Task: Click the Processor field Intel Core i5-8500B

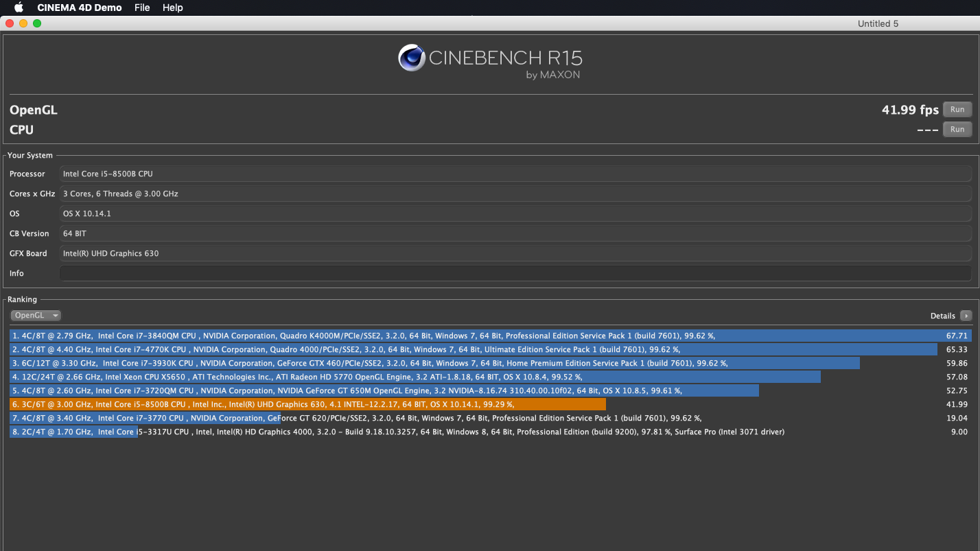Action: [x=515, y=174]
